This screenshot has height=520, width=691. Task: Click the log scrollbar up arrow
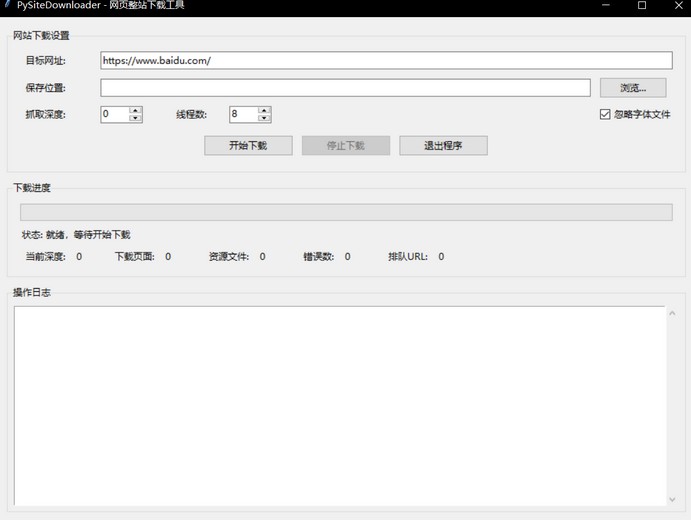tap(672, 314)
